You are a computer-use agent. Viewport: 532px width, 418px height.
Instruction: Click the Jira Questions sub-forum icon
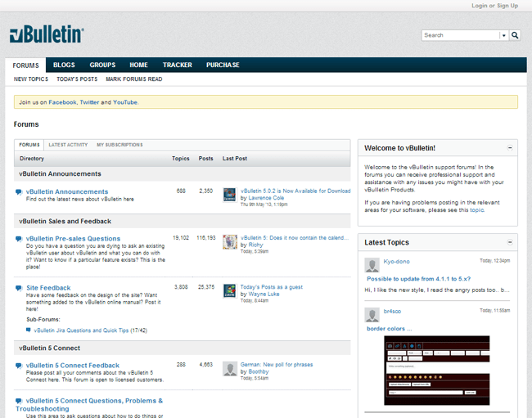tap(29, 330)
